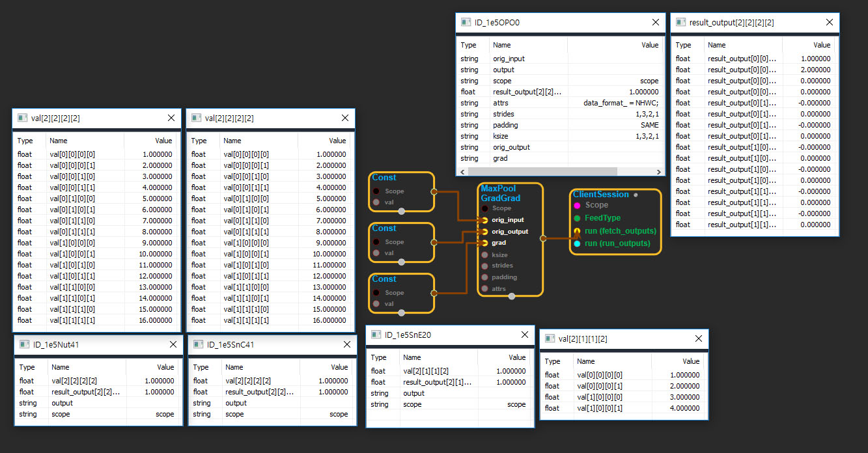Select the magenta Scope port on ClientSession

577,205
